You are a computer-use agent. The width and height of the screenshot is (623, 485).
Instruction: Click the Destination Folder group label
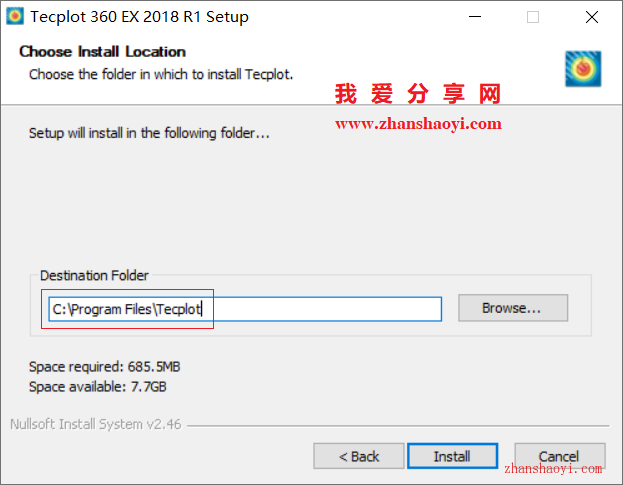click(x=94, y=275)
